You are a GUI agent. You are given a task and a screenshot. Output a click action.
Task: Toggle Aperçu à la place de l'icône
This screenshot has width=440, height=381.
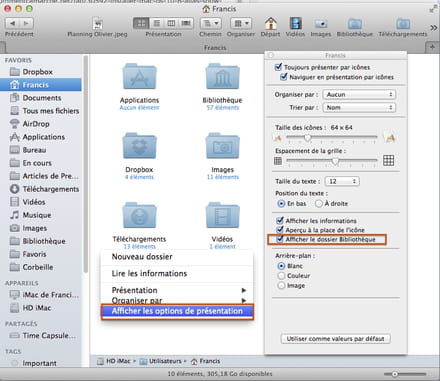click(280, 230)
